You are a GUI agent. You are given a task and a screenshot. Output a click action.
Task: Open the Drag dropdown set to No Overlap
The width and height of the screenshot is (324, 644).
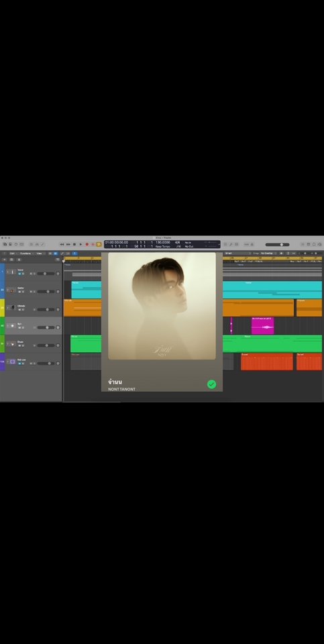coord(268,254)
